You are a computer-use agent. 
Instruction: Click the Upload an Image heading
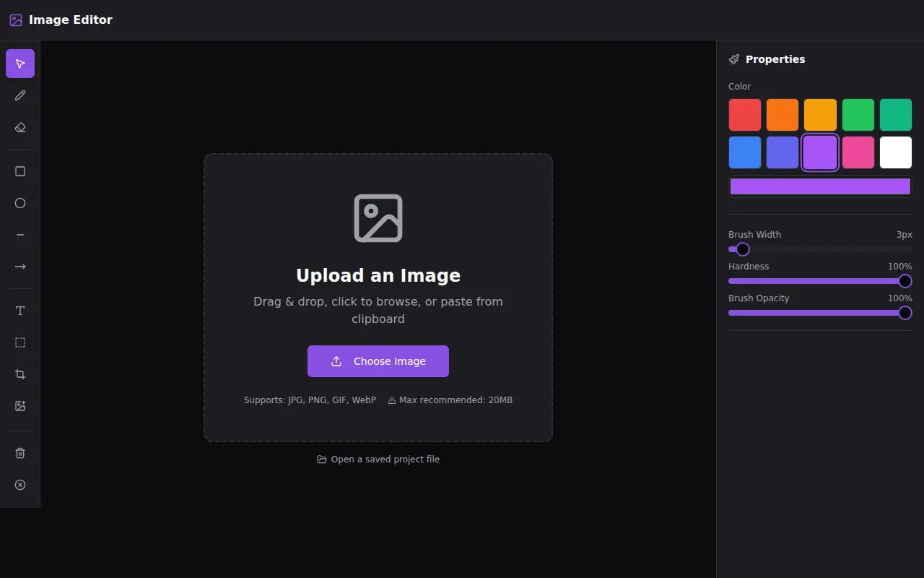coord(378,275)
